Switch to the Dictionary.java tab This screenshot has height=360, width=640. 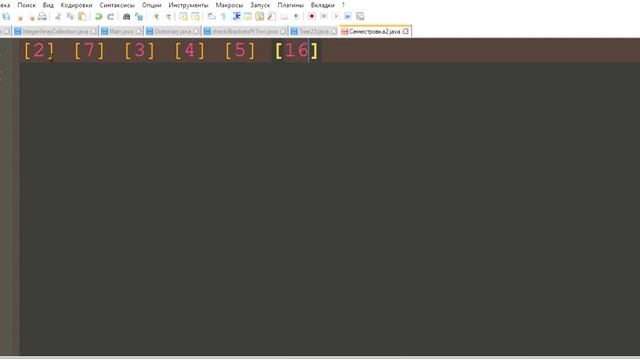pos(172,31)
